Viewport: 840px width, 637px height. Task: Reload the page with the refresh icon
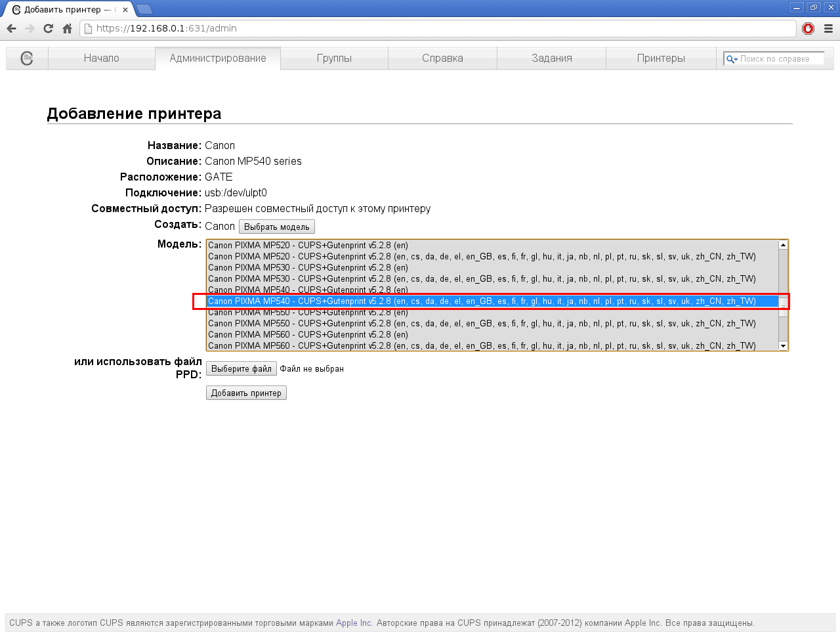tap(48, 28)
